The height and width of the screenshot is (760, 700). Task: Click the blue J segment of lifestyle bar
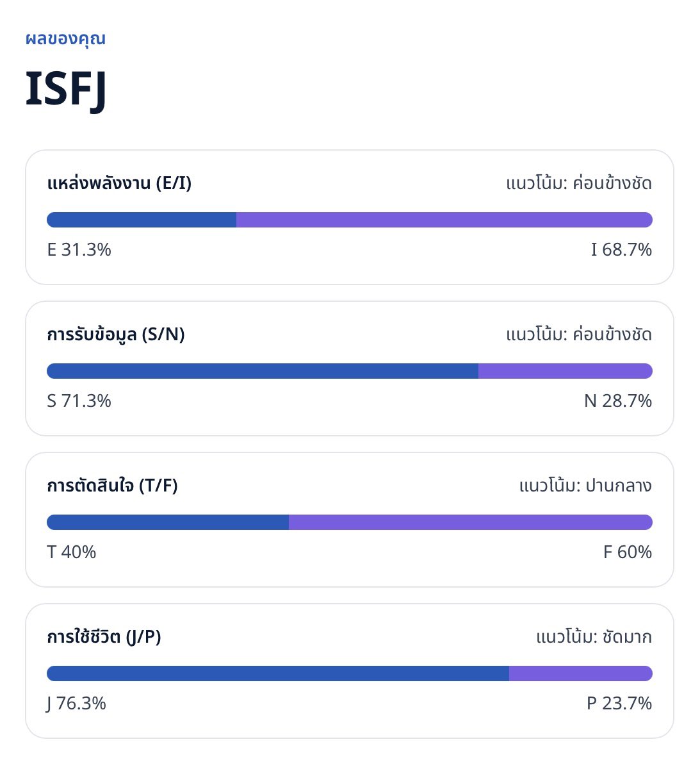click(x=278, y=673)
